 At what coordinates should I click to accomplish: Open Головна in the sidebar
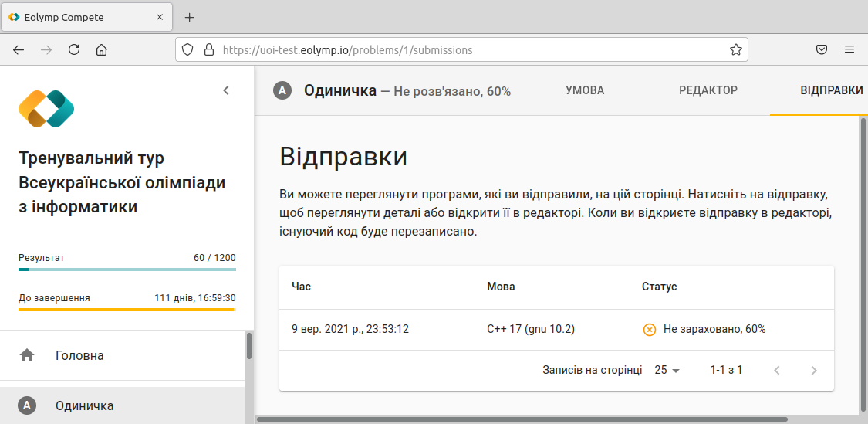(122, 355)
